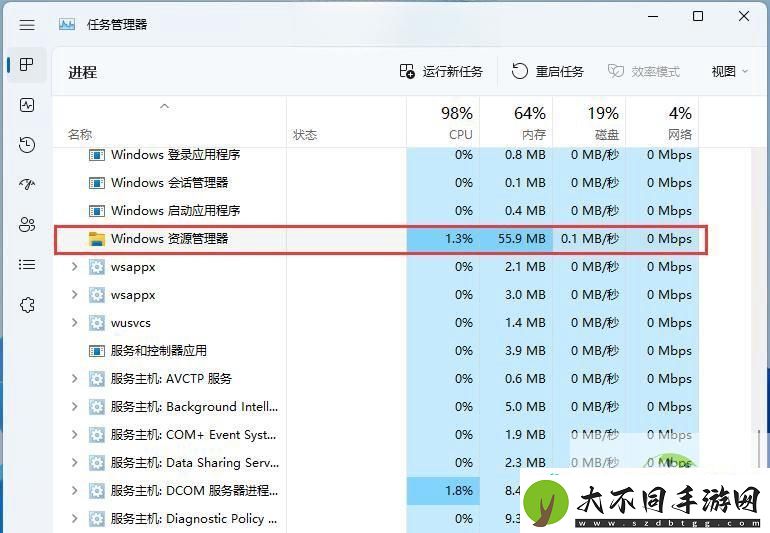
Task: Maximize the Task Manager window
Action: click(x=698, y=17)
